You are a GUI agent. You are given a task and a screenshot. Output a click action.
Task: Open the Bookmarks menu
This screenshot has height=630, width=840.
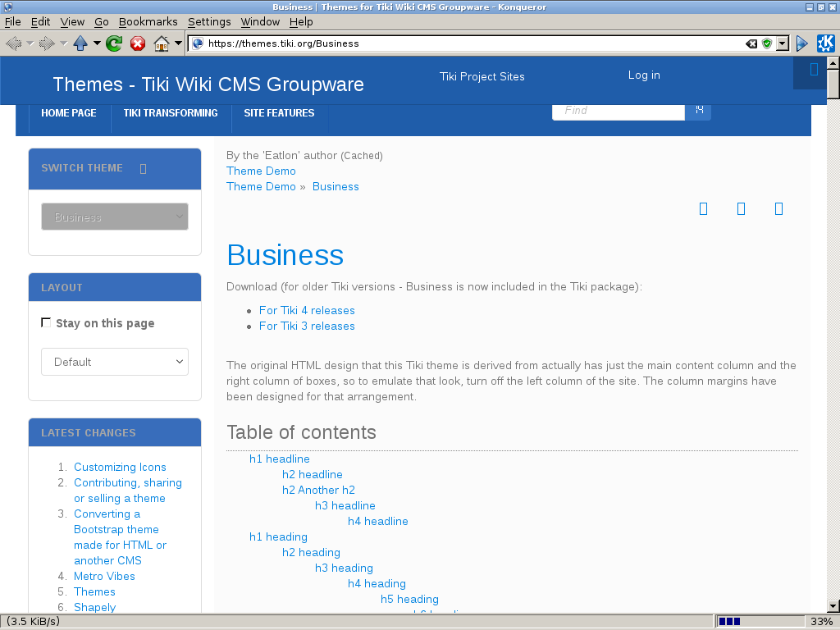click(148, 22)
